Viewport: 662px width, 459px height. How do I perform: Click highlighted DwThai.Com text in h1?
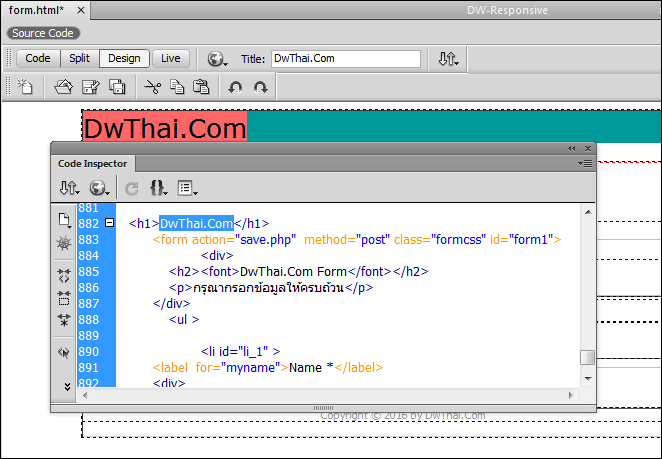click(196, 223)
